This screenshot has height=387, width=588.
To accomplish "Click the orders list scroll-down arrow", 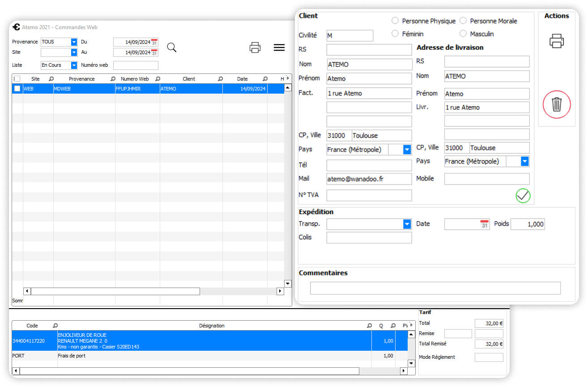I will pos(288,284).
